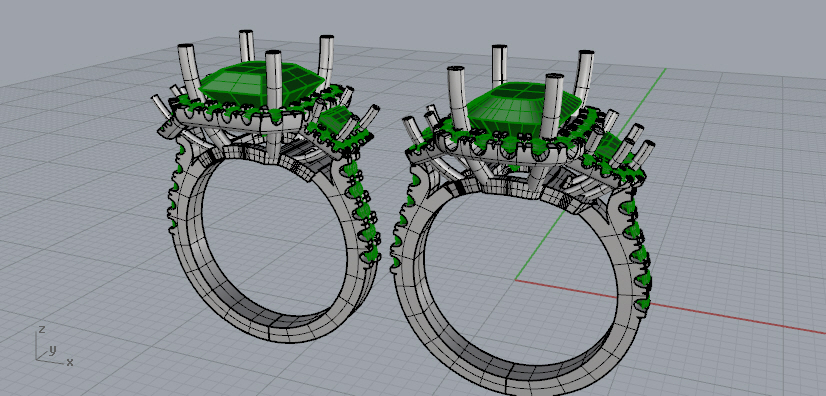Select the left ring's rear middle prong
Screen dimensions: 826x396
(x=246, y=45)
